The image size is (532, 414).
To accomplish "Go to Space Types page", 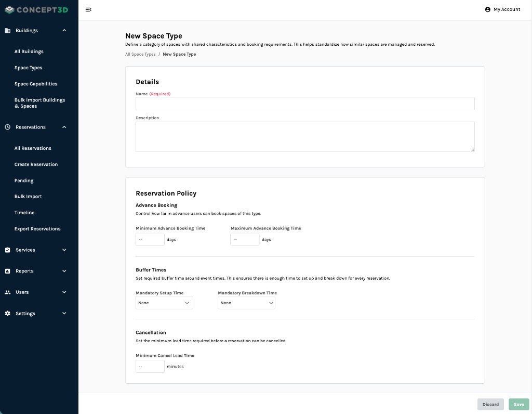I will click(x=28, y=68).
